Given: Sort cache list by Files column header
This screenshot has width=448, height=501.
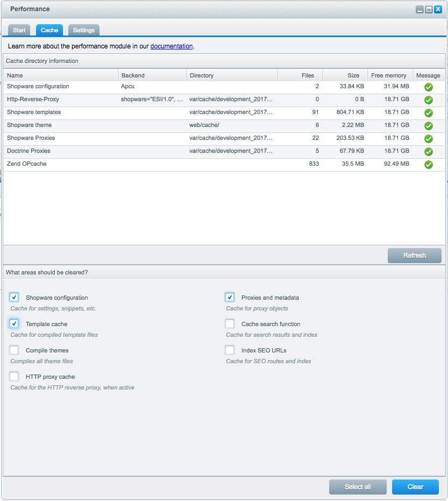Looking at the screenshot, I should tap(300, 75).
